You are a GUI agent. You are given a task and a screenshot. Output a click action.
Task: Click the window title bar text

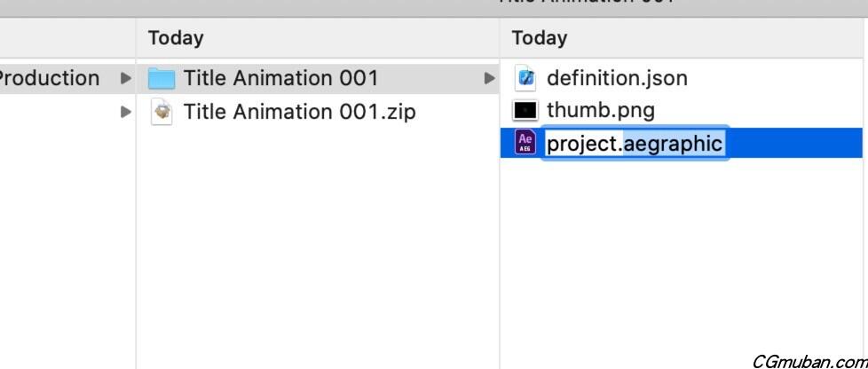[586, 3]
